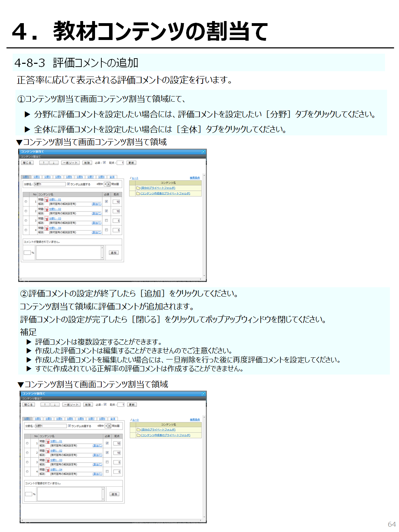This screenshot has width=399, height=532.
Task: Close the upper コンテンツ割当て dialog with the X icon
Action: coord(203,152)
